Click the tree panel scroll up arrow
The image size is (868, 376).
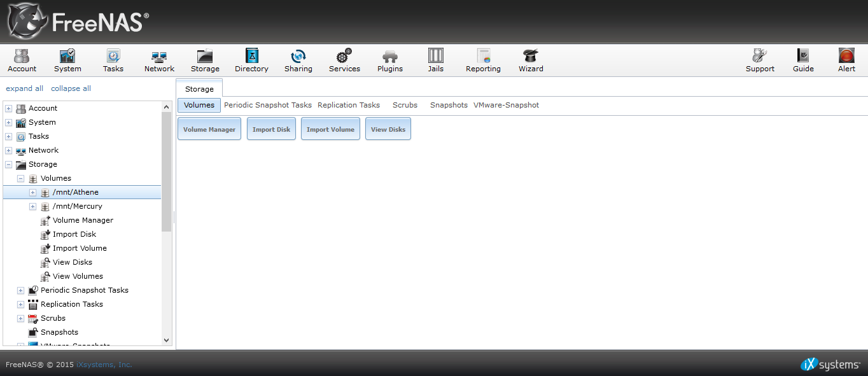coord(167,107)
